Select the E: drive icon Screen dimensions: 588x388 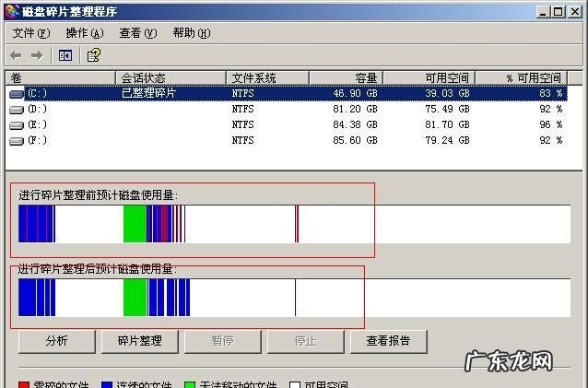click(17, 125)
